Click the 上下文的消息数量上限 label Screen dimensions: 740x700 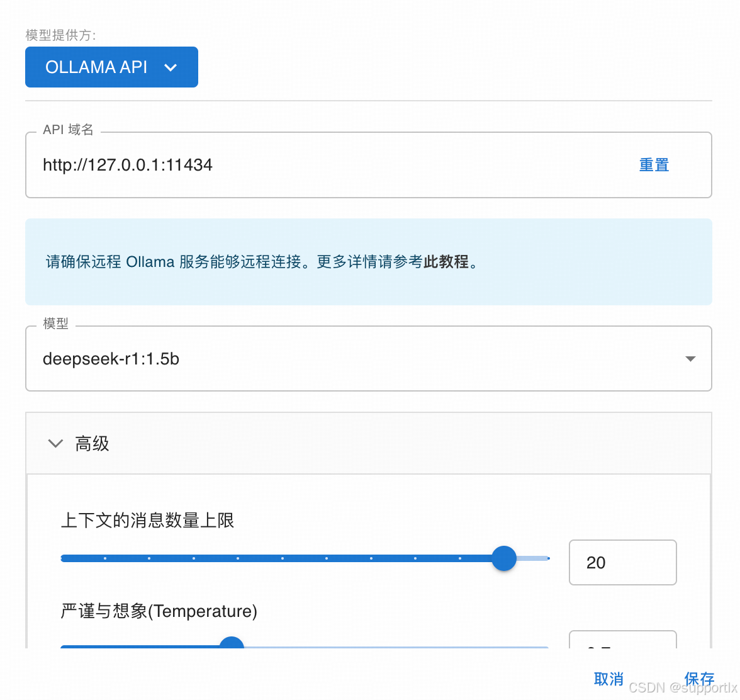148,520
